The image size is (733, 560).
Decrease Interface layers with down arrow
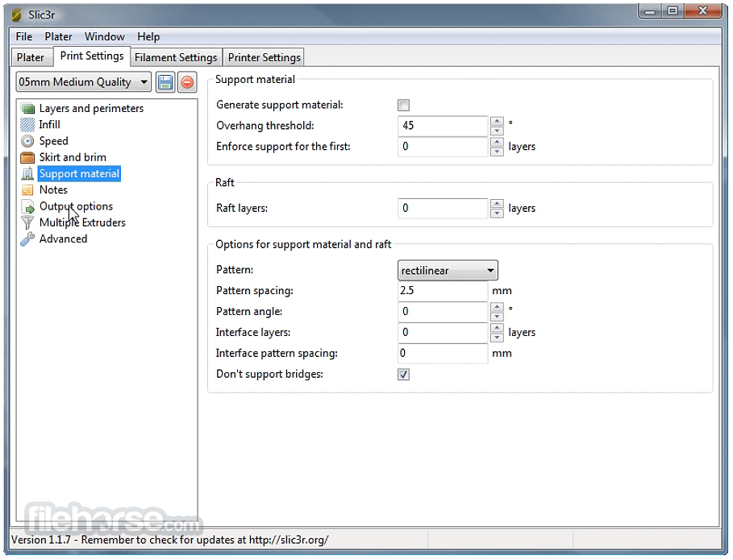tap(497, 338)
